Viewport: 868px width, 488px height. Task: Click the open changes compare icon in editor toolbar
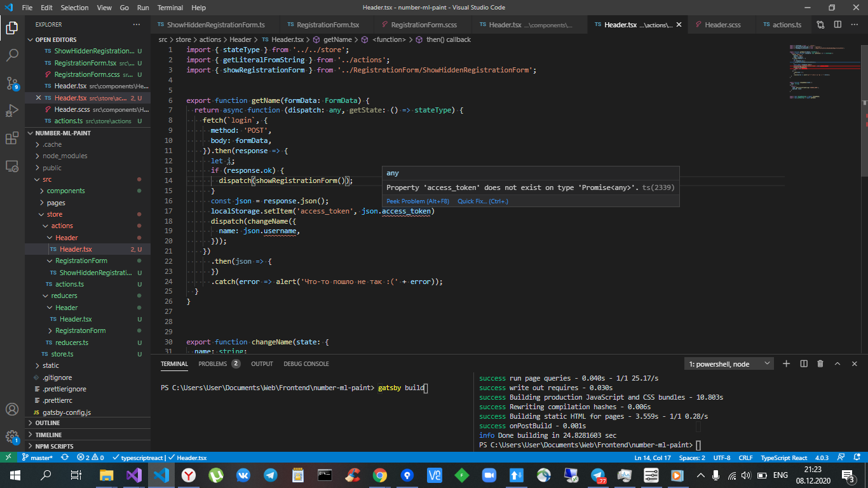tap(821, 25)
